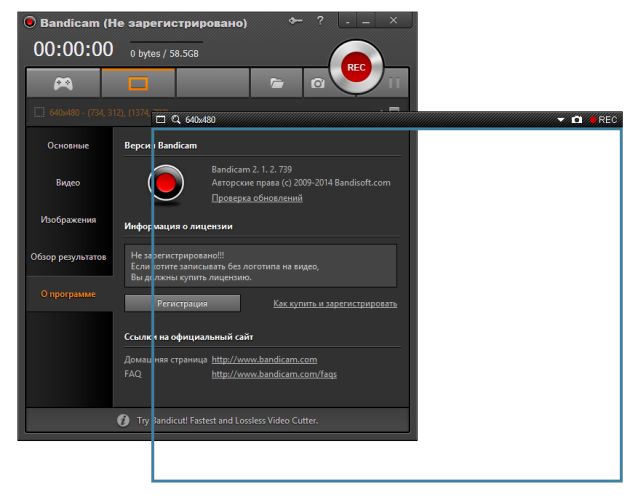Click the Bandicam red logo in title bar
This screenshot has height=500, width=638.
click(30, 22)
